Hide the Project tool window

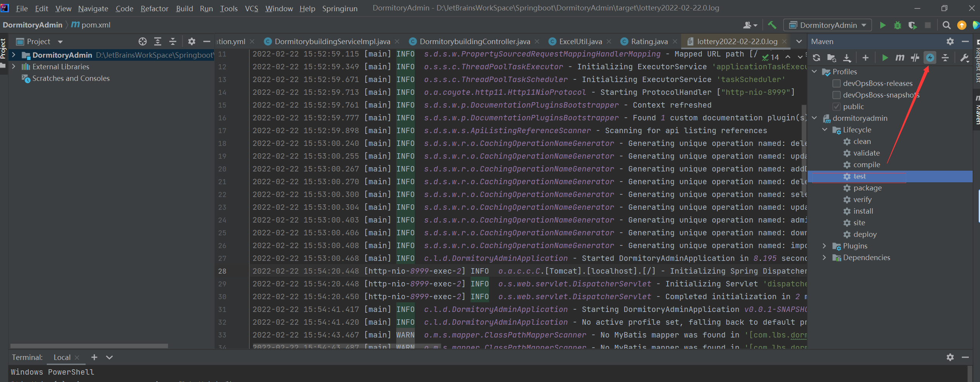click(207, 41)
